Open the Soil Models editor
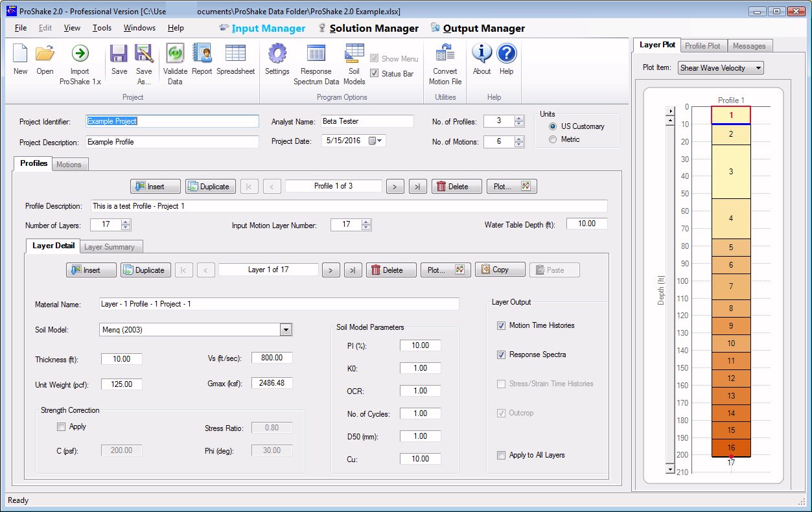The width and height of the screenshot is (812, 512). pyautogui.click(x=354, y=53)
